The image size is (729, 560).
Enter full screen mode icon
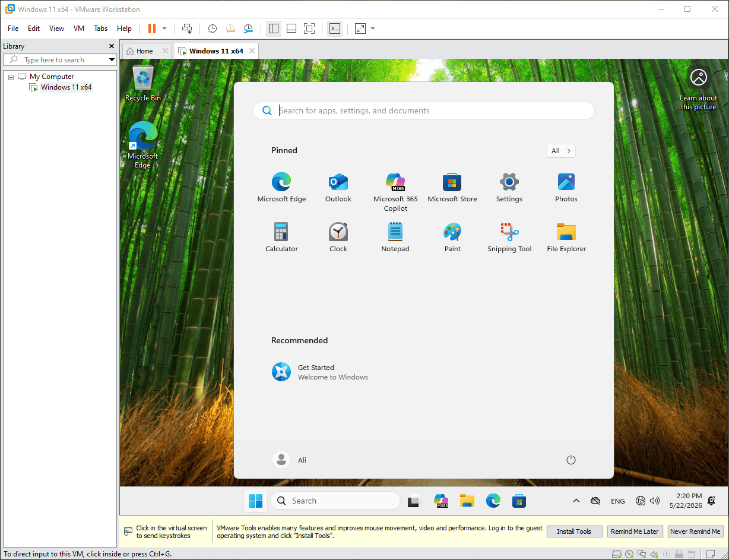click(x=309, y=29)
